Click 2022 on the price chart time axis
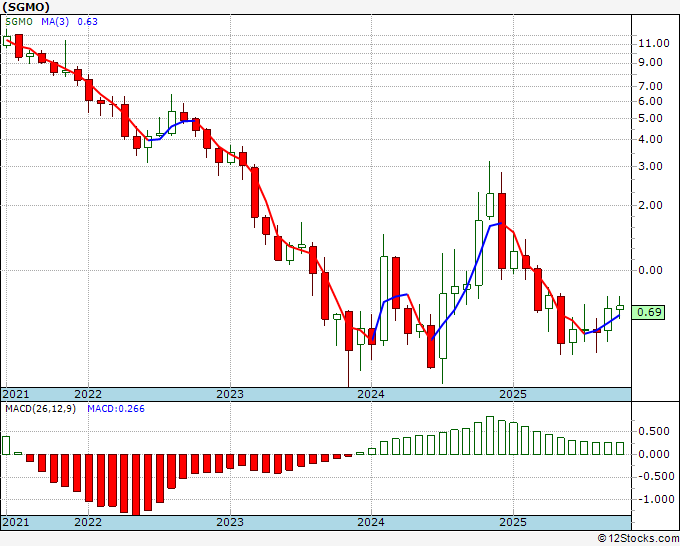680x546 pixels. [88, 394]
